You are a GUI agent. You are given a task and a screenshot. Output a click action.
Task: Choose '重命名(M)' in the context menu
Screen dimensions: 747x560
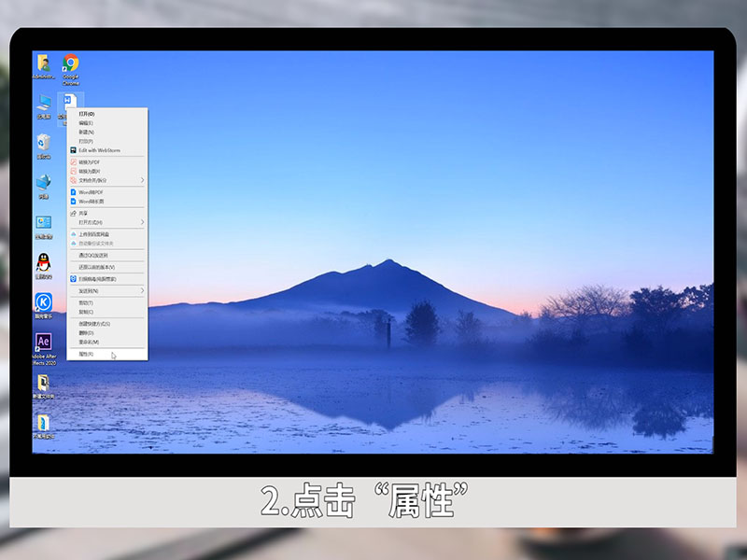[x=89, y=342]
